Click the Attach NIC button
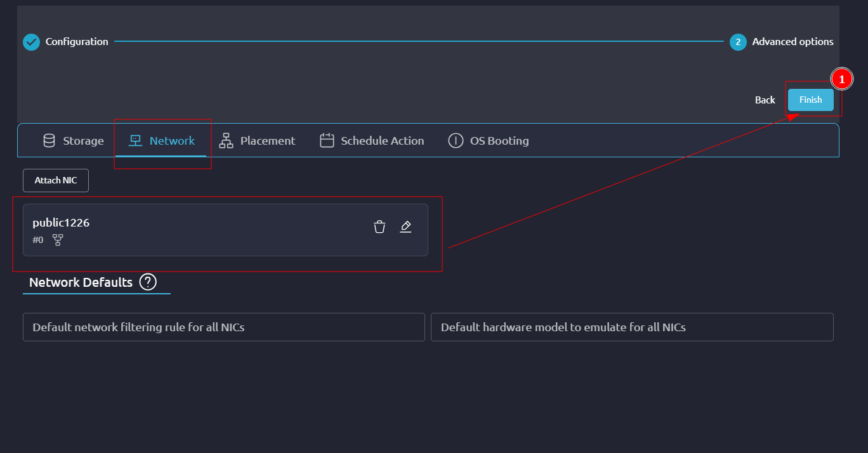Viewport: 868px width, 453px height. tap(56, 180)
